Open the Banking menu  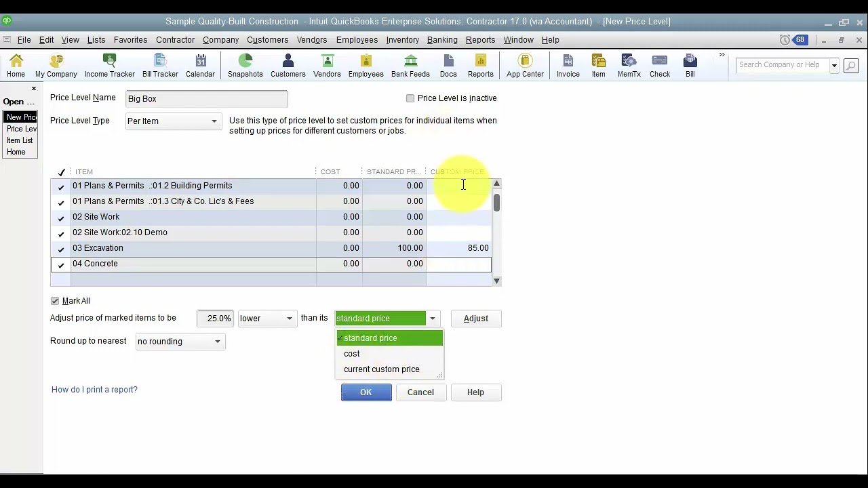(x=442, y=40)
